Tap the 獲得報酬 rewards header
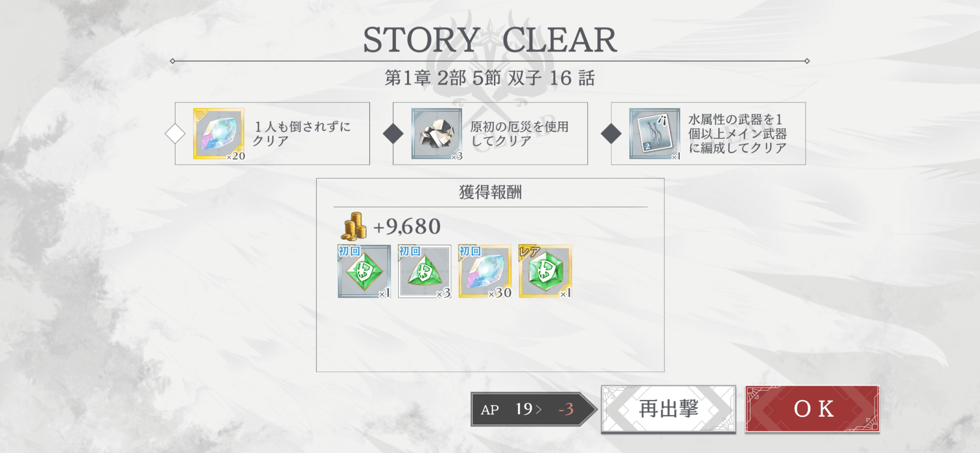This screenshot has height=453, width=980. tap(490, 192)
